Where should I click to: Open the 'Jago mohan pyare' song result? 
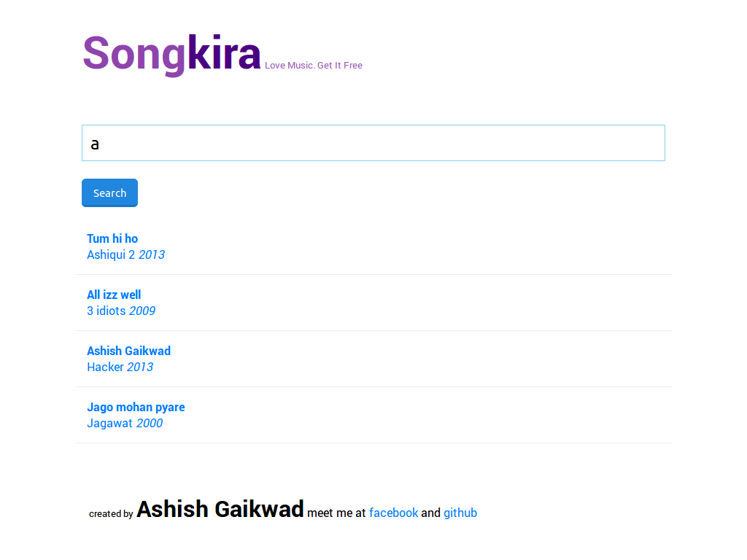tap(136, 407)
